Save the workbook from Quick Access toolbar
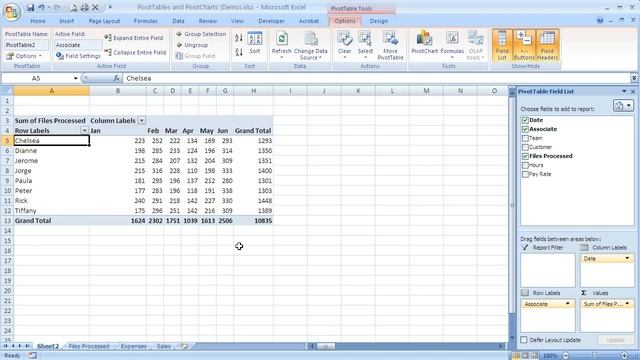 pos(31,7)
